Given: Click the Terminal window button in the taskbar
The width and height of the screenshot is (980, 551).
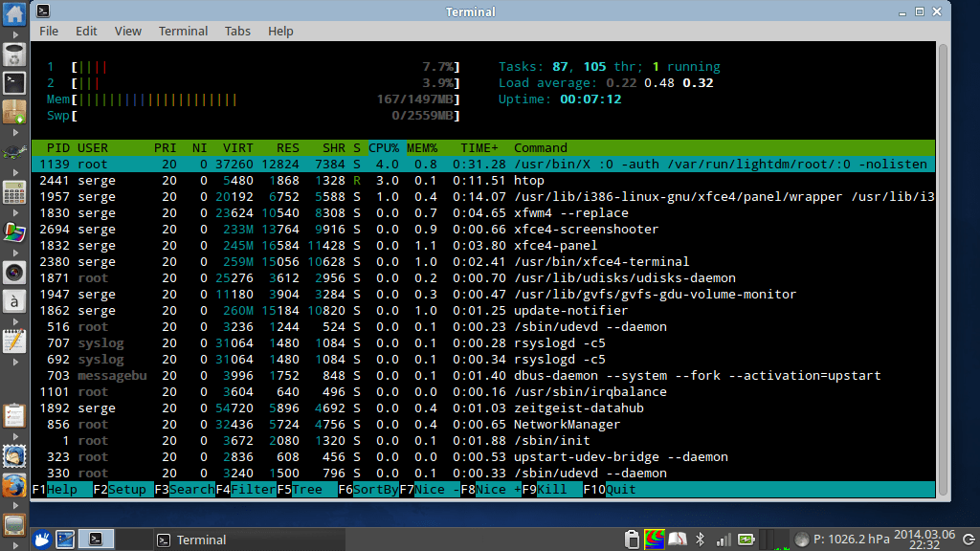Looking at the screenshot, I should click(x=248, y=540).
